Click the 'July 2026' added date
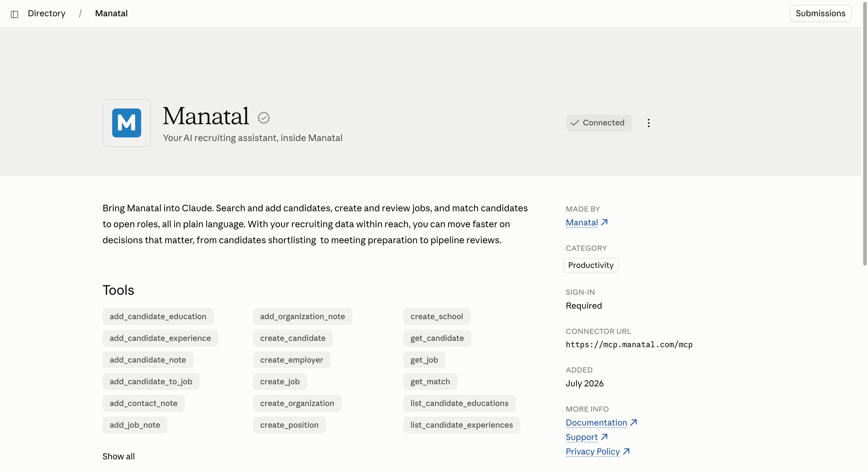The image size is (868, 472). 584,383
